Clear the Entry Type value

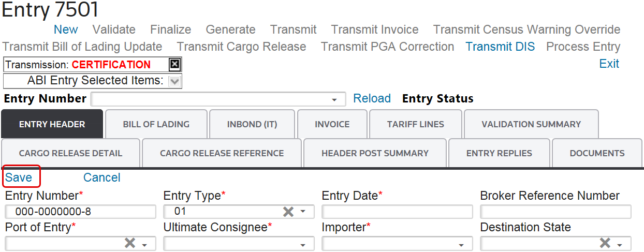(x=288, y=212)
